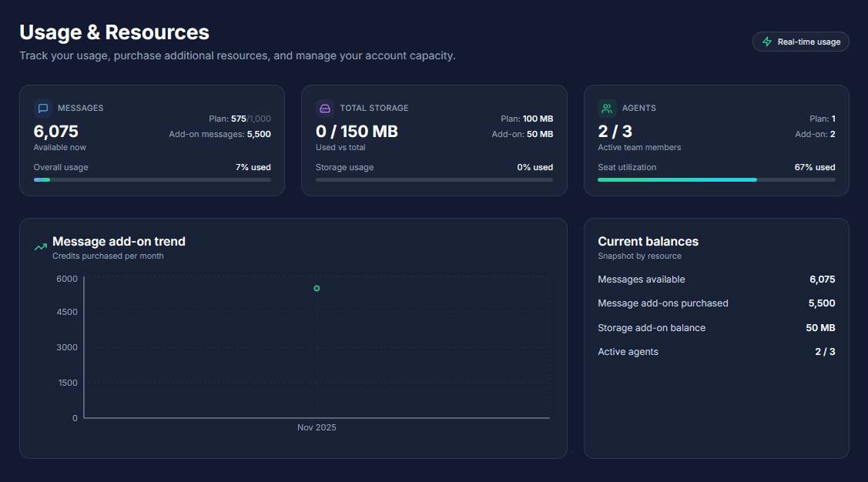Click the Seat utilization progress bar
Image resolution: width=868 pixels, height=482 pixels.
click(716, 179)
